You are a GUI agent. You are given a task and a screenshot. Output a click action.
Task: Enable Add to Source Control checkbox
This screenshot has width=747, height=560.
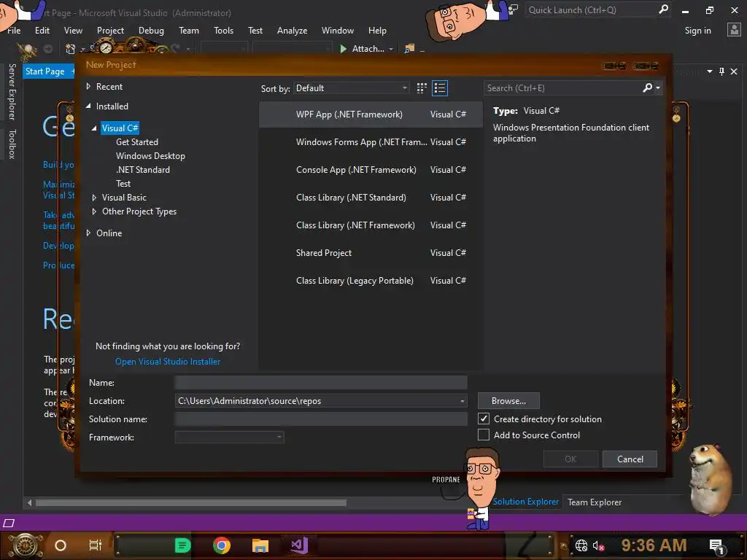point(484,435)
